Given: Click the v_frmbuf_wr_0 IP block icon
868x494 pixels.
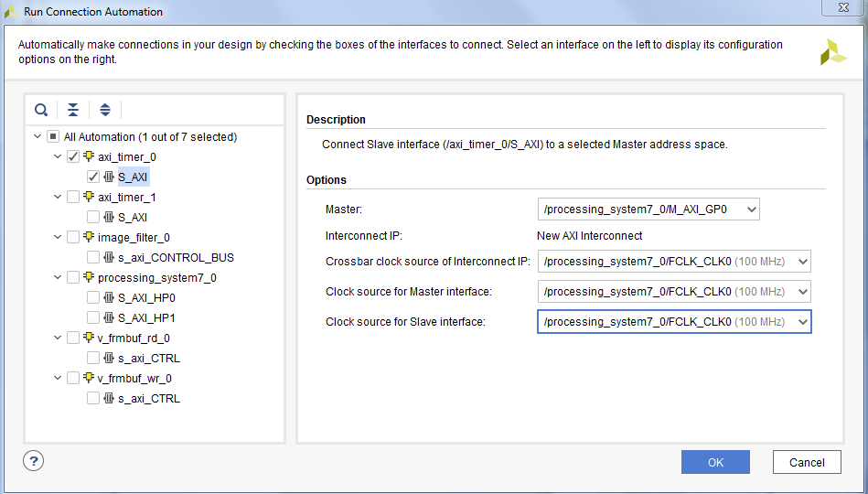Looking at the screenshot, I should pyautogui.click(x=89, y=379).
